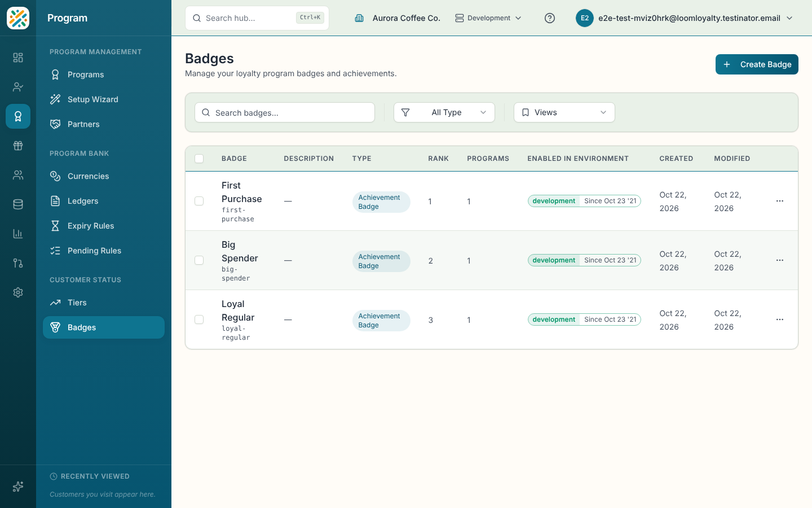
Task: Open the Views dropdown
Action: pos(564,112)
